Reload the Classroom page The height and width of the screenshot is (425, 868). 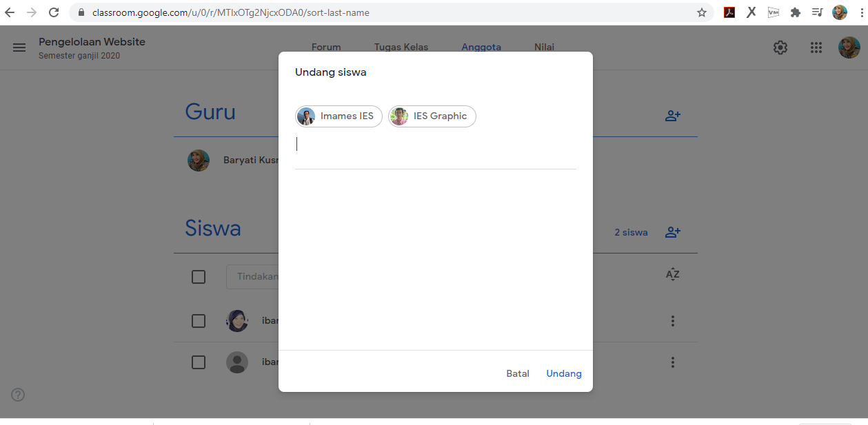54,12
